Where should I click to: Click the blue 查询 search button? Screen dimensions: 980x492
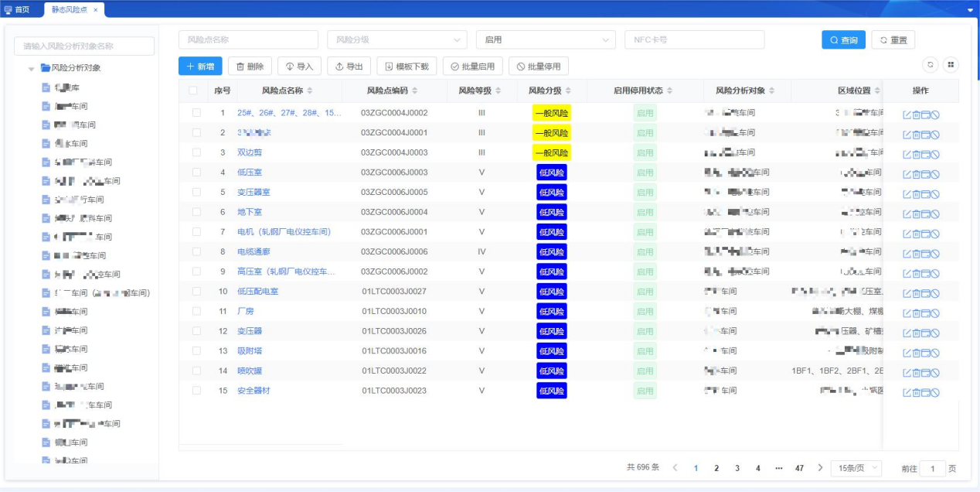843,40
